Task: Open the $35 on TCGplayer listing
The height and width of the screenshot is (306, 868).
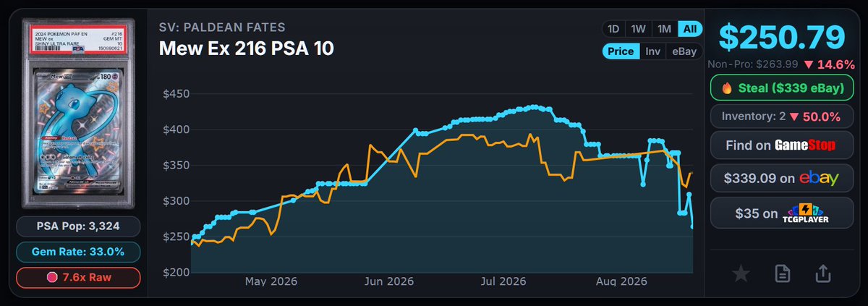Action: tap(780, 213)
